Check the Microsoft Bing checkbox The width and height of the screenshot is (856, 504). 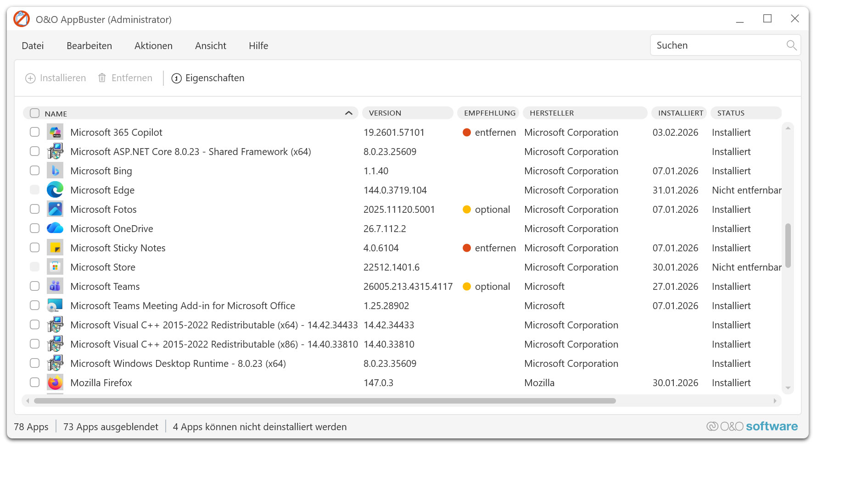(x=35, y=171)
